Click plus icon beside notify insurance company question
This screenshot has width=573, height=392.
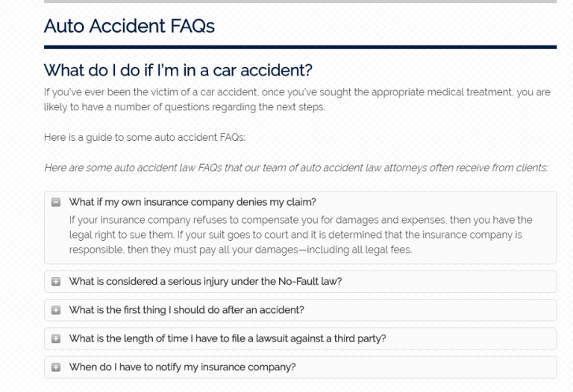[56, 367]
